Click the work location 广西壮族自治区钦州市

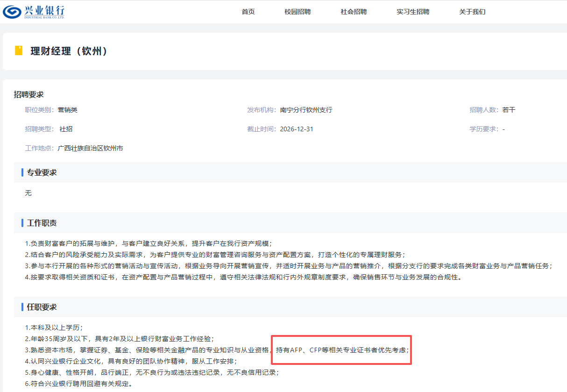pos(90,148)
